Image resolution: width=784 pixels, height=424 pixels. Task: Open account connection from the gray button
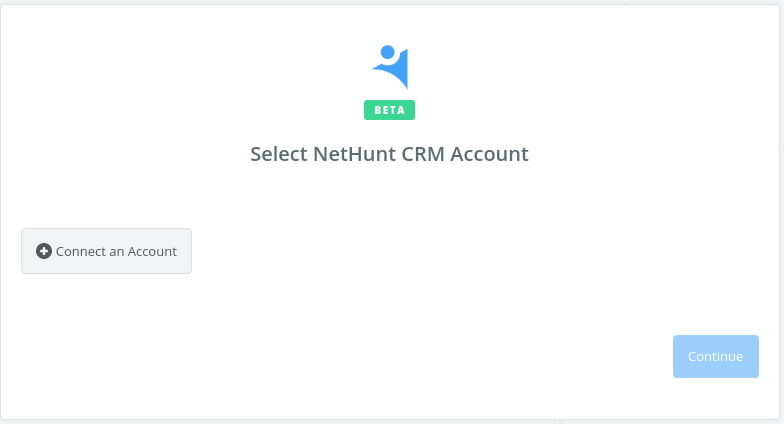click(x=106, y=251)
